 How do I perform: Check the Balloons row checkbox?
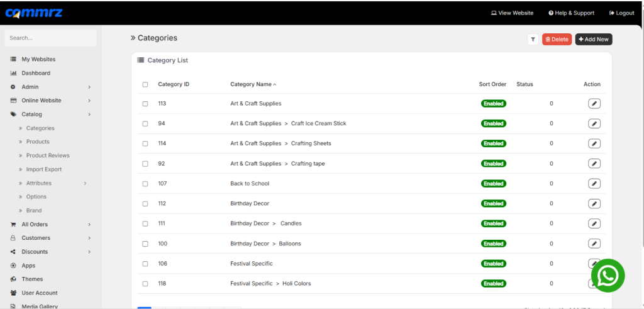(145, 244)
